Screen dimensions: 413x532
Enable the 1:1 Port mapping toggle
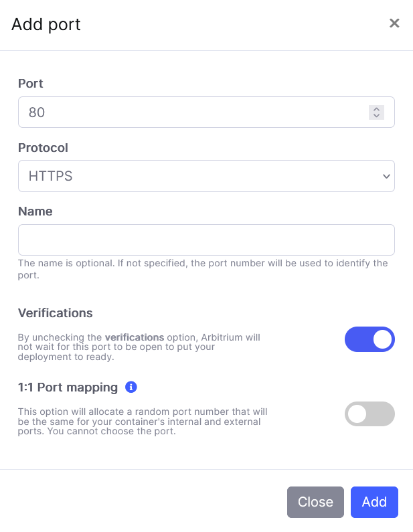(369, 414)
